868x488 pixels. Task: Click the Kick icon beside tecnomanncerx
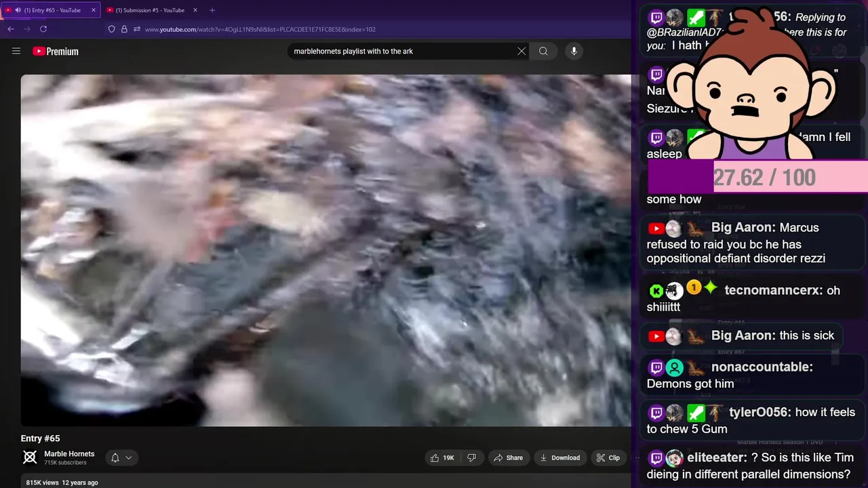pyautogui.click(x=656, y=291)
